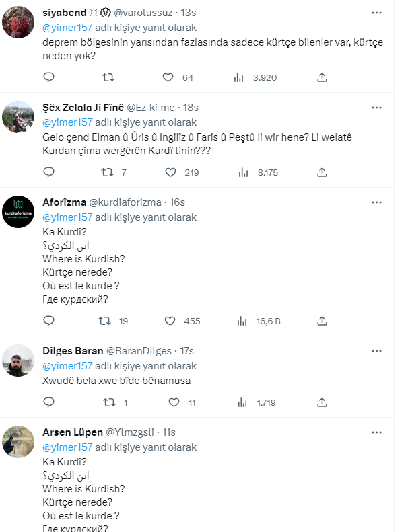The image size is (408, 532).
Task: Open more options for Aforîzma's tweet
Action: (x=373, y=202)
